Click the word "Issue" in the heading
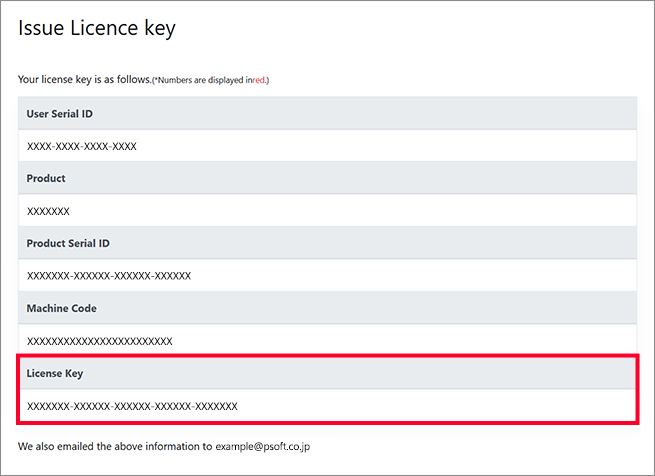655x476 pixels. (x=42, y=28)
